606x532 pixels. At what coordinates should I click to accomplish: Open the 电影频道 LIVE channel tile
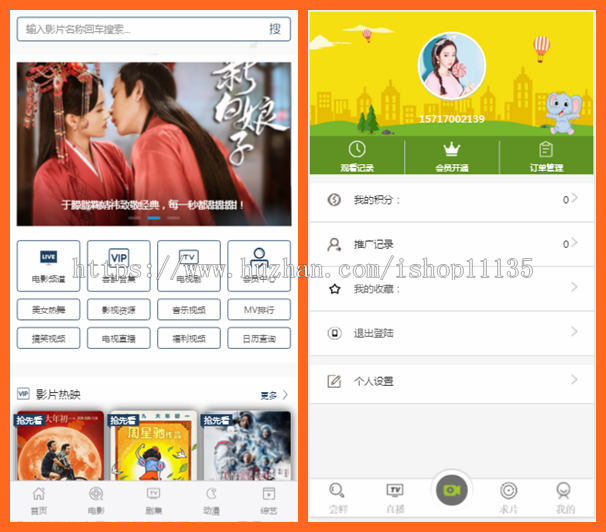pyautogui.click(x=48, y=266)
